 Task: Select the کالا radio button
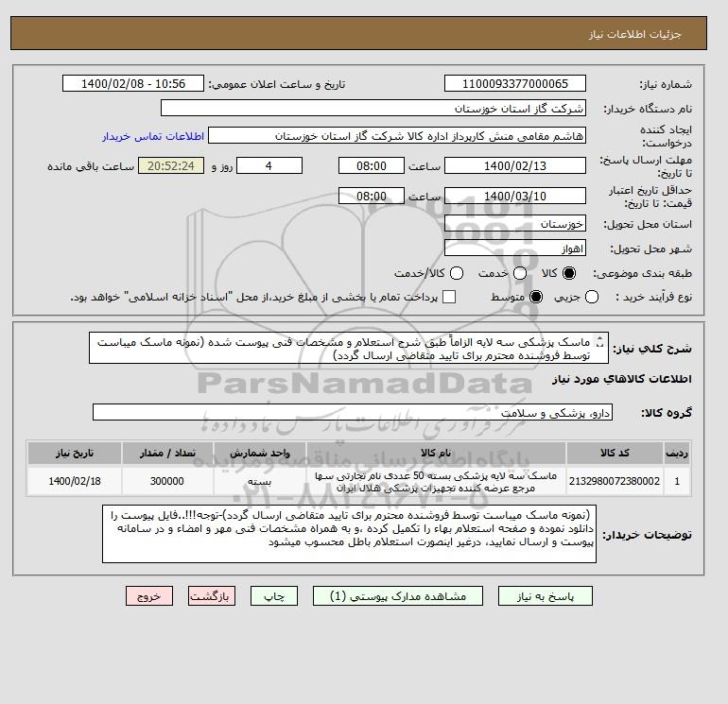point(569,273)
